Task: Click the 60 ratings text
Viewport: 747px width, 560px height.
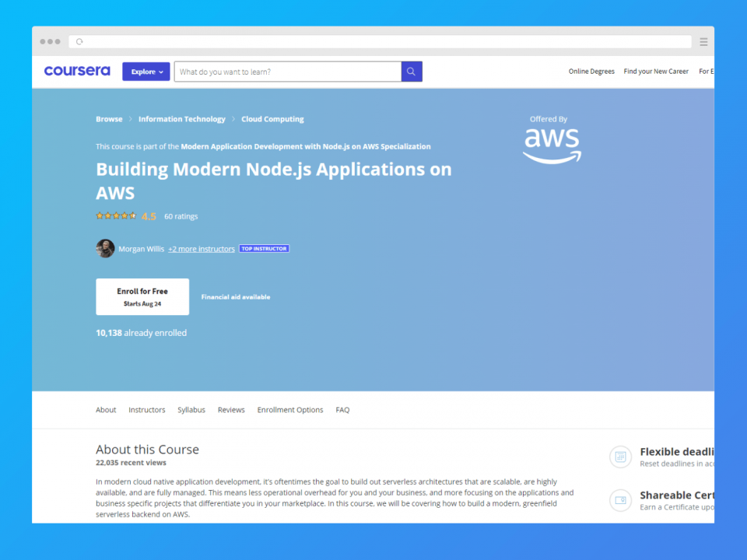Action: 181,216
